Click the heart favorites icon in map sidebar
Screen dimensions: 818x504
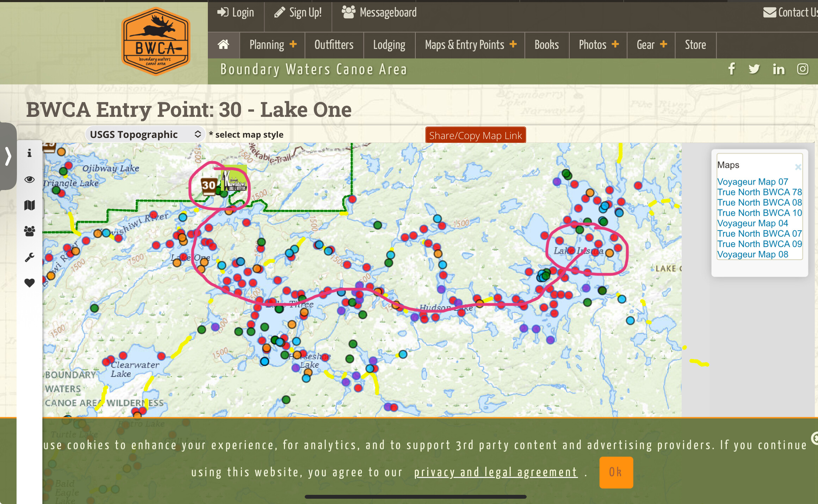point(30,283)
